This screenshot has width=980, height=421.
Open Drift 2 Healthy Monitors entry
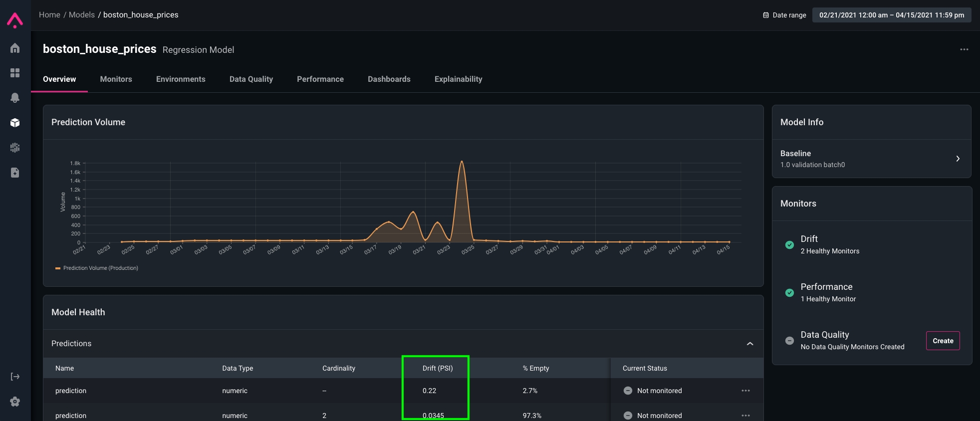pyautogui.click(x=872, y=245)
